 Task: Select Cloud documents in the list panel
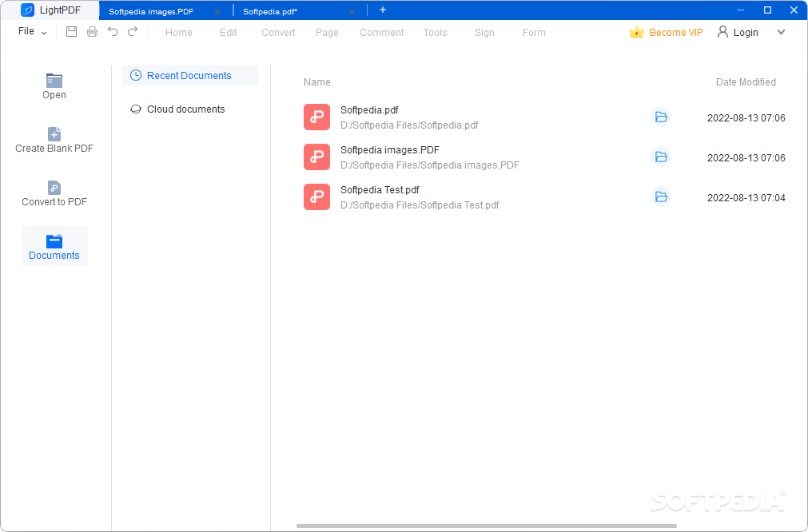[x=190, y=109]
